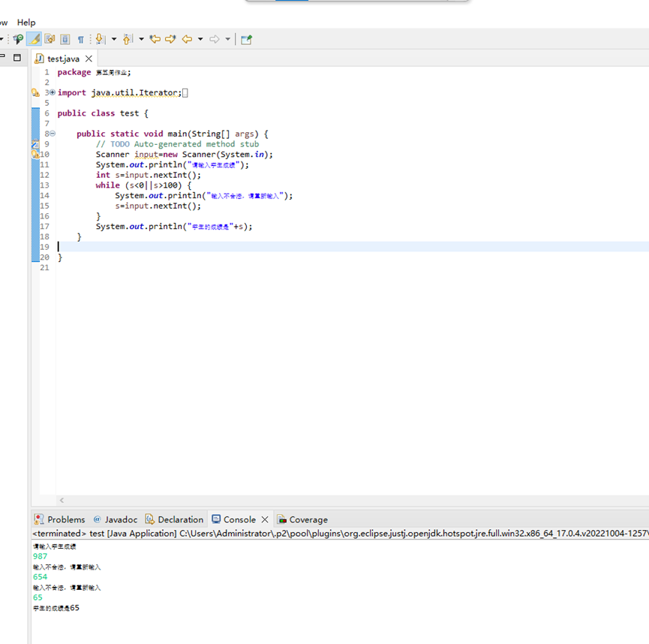Place cursor on empty line 19
Viewport: 649px width, 644px height.
352,247
